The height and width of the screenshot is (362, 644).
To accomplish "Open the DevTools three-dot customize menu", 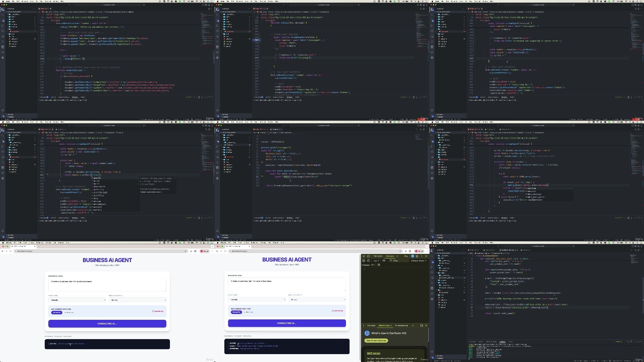I will pos(421,256).
